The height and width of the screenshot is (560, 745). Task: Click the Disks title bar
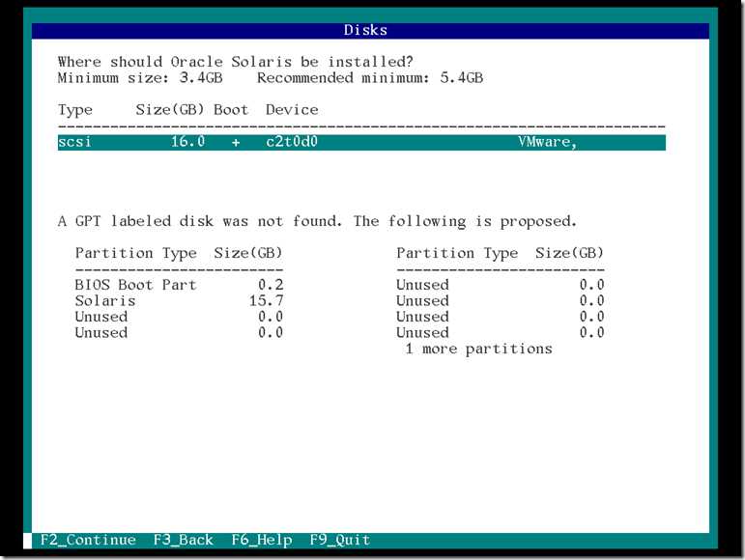(371, 30)
